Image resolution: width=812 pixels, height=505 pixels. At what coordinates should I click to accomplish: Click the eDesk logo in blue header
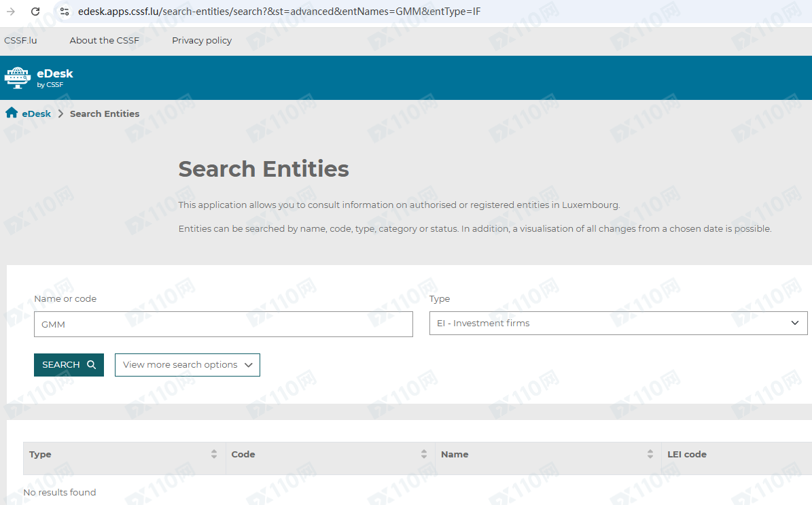[x=39, y=77]
